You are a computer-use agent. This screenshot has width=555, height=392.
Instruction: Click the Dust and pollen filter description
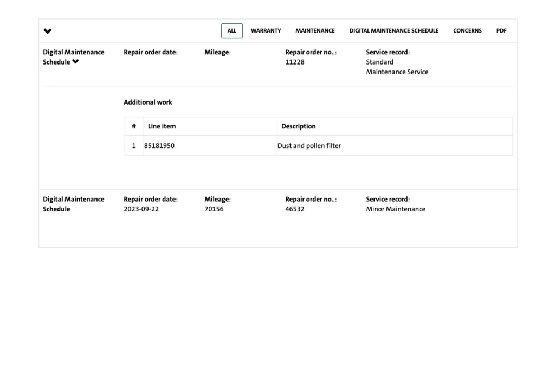click(x=309, y=146)
